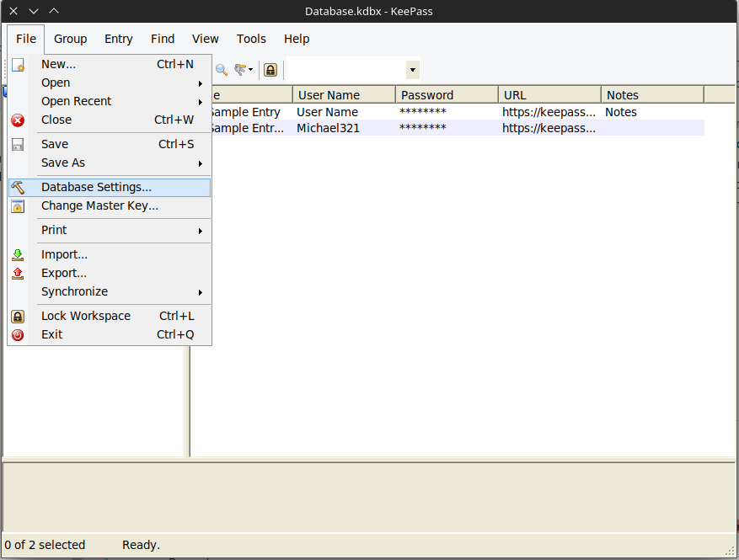Open the Find menu
739x560 pixels.
[x=163, y=39]
